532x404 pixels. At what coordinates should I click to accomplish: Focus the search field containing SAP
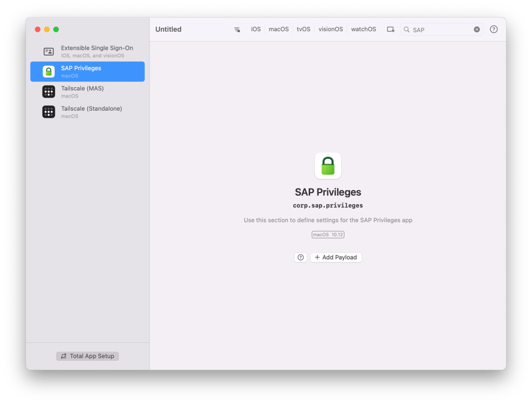tap(442, 30)
